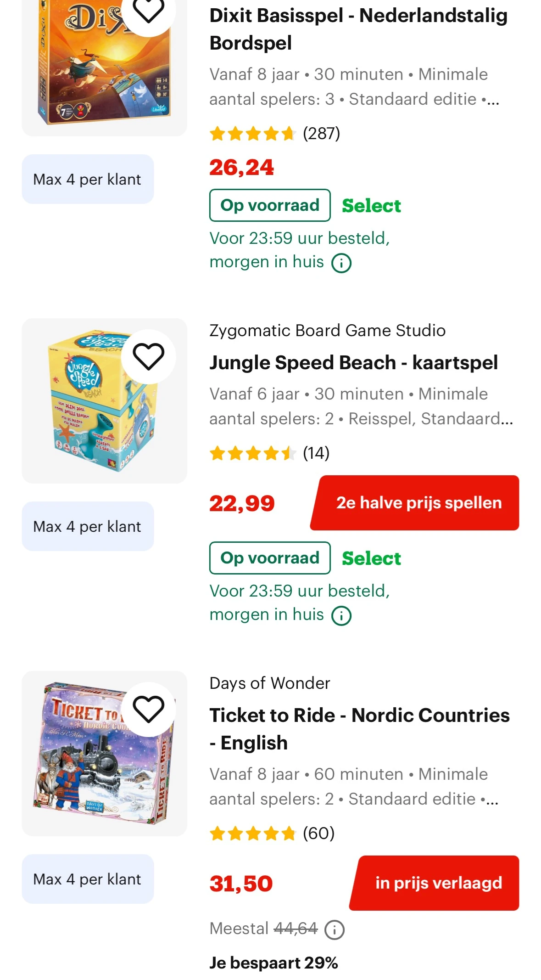Open Ticket to Ride rating with 60 reviews
The image size is (541, 980).
(x=272, y=833)
